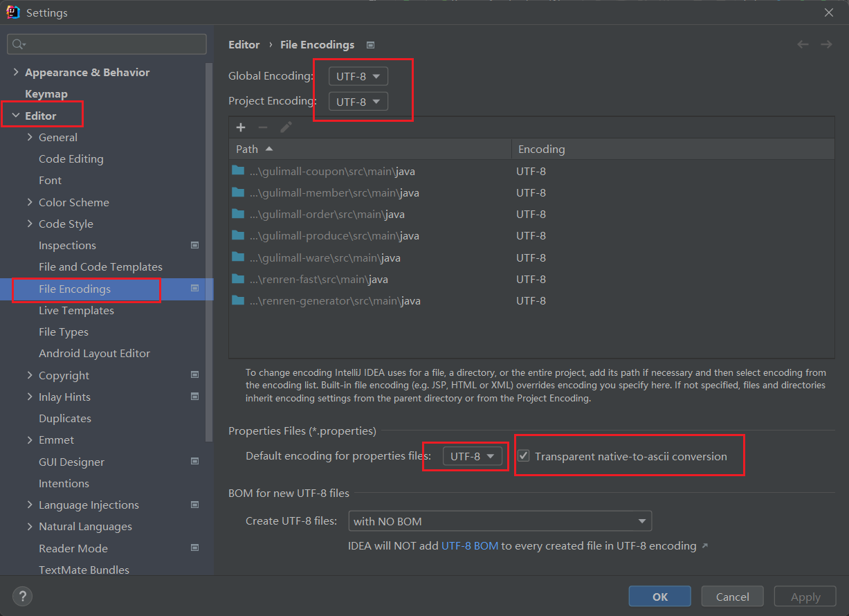Sort the table by Path column header
This screenshot has width=849, height=616.
pyautogui.click(x=247, y=149)
